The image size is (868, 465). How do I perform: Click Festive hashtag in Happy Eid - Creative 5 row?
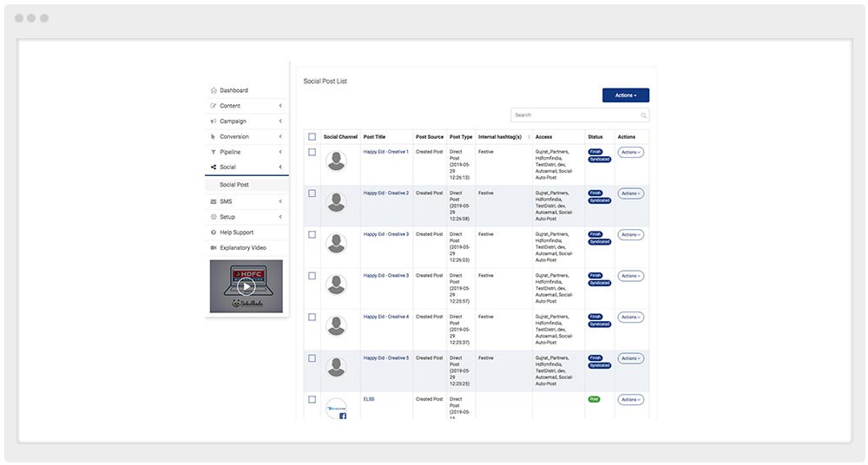[485, 358]
